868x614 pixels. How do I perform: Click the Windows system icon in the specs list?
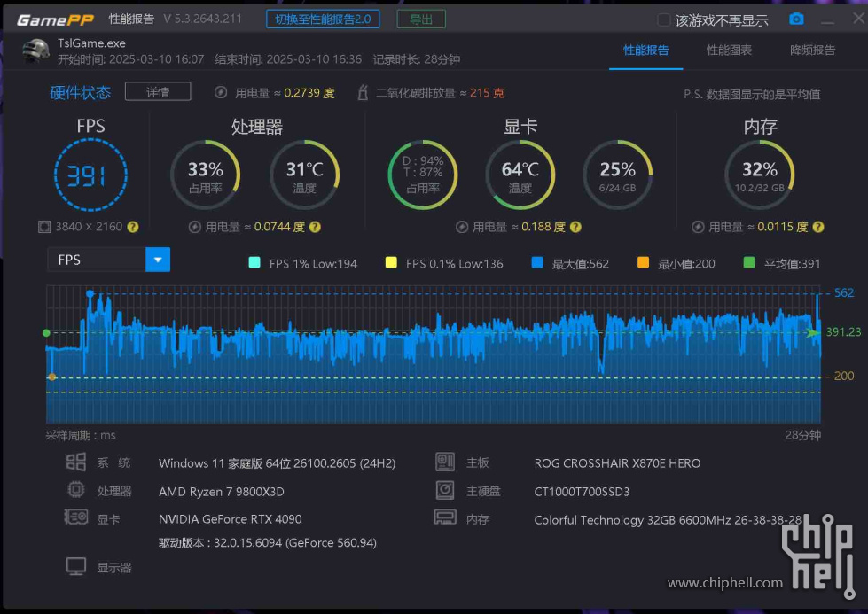pos(76,462)
